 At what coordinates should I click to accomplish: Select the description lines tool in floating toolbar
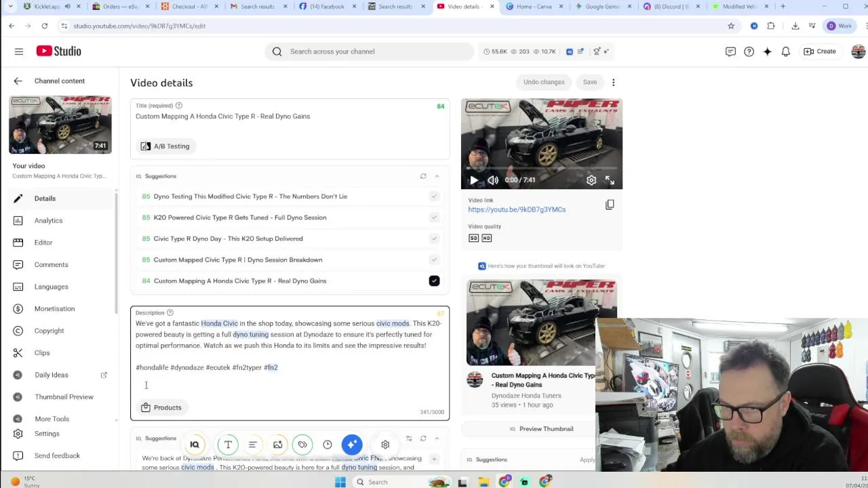click(x=252, y=445)
